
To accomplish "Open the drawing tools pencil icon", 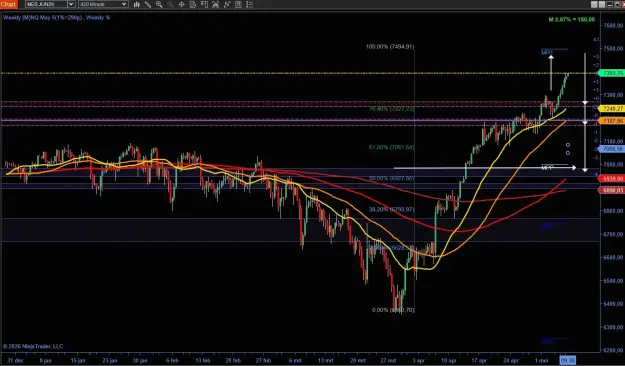I will tap(147, 4).
